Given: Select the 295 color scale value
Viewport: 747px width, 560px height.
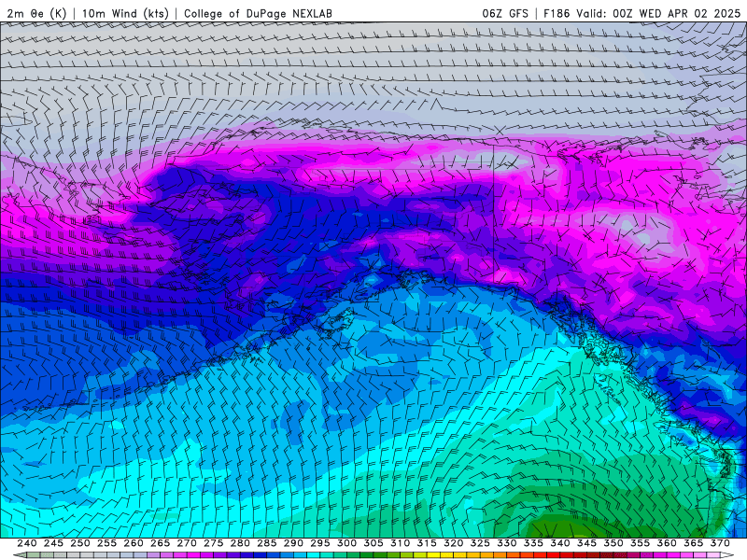Looking at the screenshot, I should tap(320, 543).
